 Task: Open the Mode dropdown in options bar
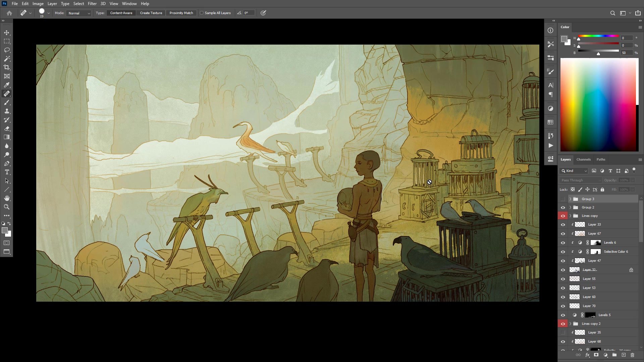79,13
